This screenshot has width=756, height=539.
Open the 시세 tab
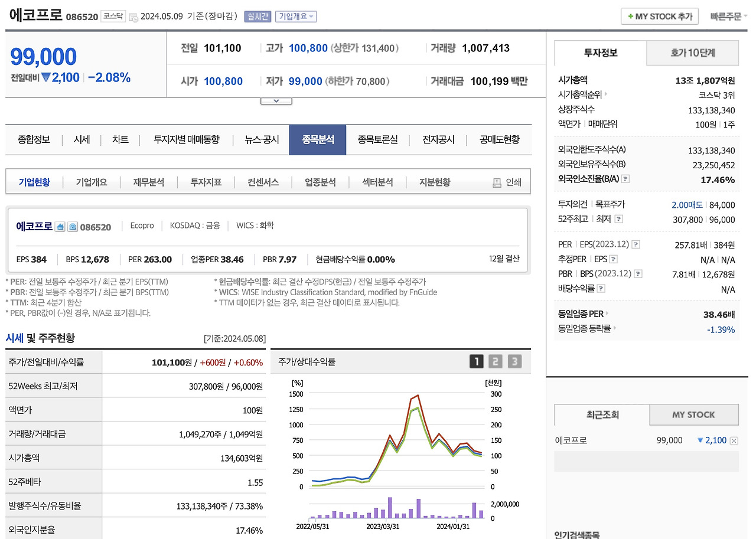point(82,140)
